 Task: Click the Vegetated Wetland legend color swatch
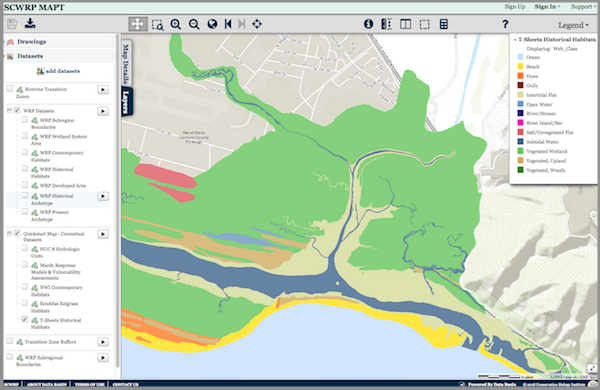coord(520,151)
